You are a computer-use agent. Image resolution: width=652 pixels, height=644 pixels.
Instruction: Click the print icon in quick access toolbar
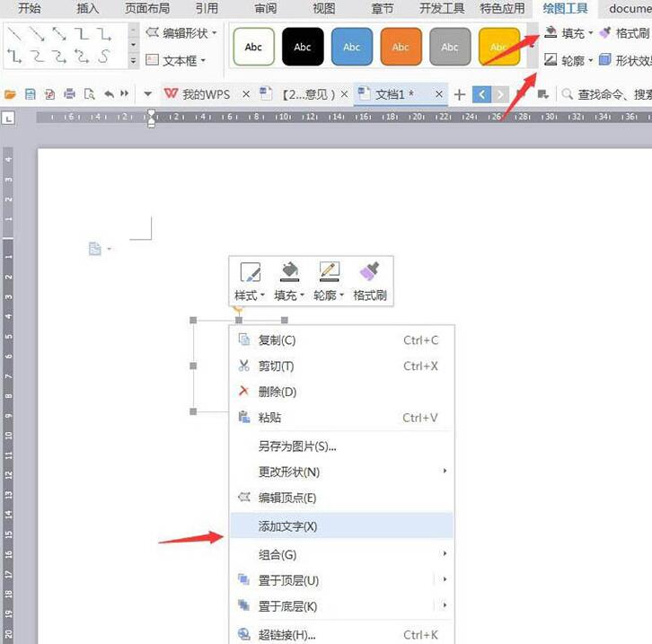(69, 94)
